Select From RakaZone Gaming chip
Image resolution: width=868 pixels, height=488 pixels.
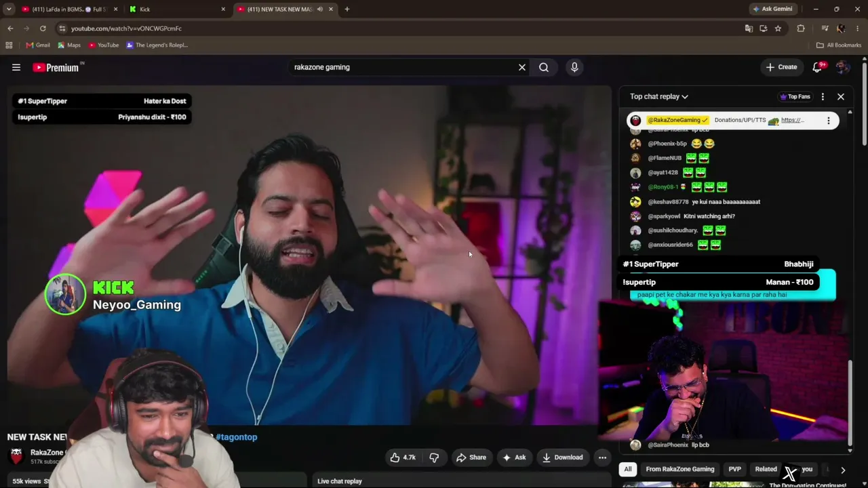pos(679,469)
